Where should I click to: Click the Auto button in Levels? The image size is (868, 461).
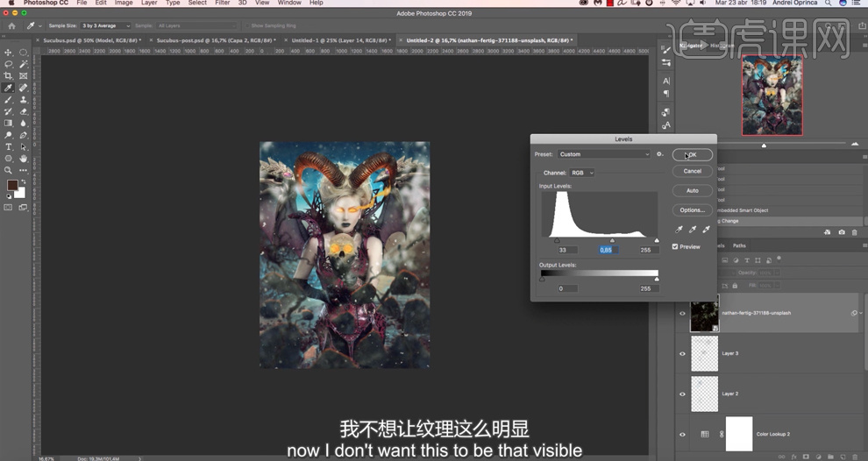pos(692,190)
